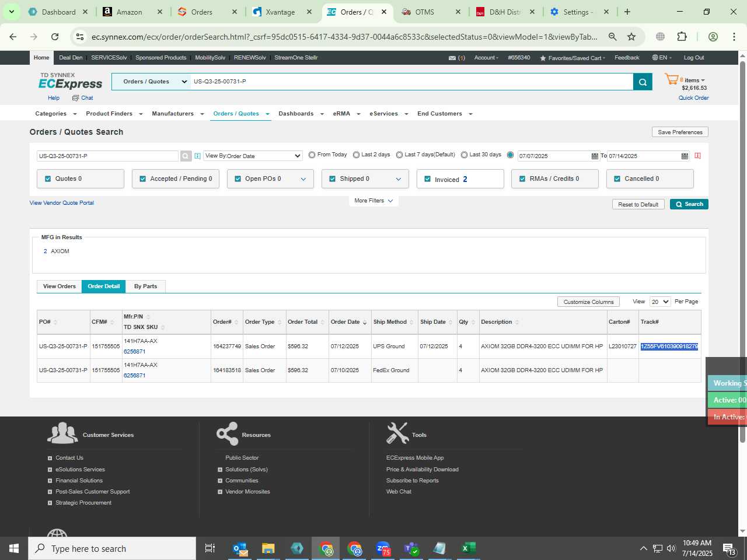Image resolution: width=747 pixels, height=560 pixels.
Task: Select the Last 30 days radio button
Action: click(x=465, y=155)
